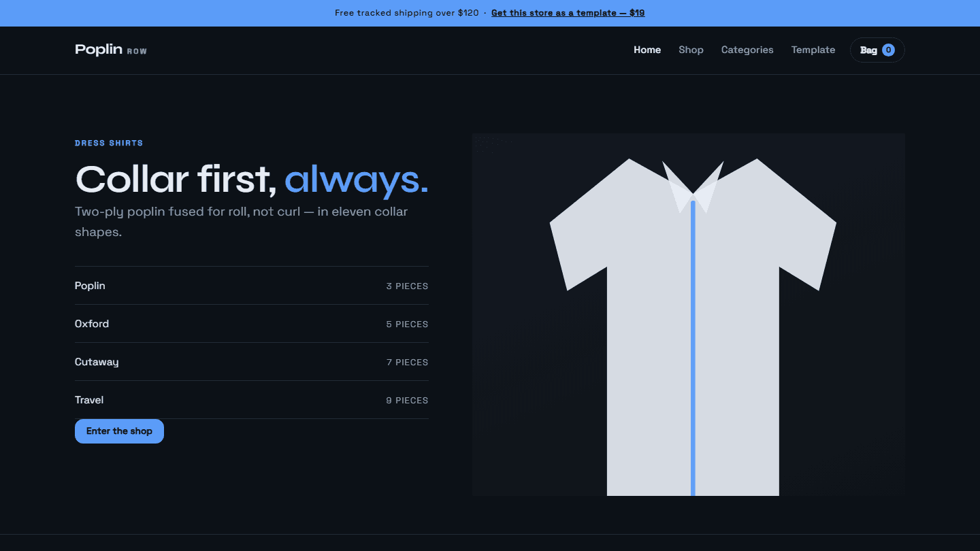Click the 'Free tracked shipping over $120' text
Viewport: 980px width, 551px height.
pyautogui.click(x=407, y=13)
